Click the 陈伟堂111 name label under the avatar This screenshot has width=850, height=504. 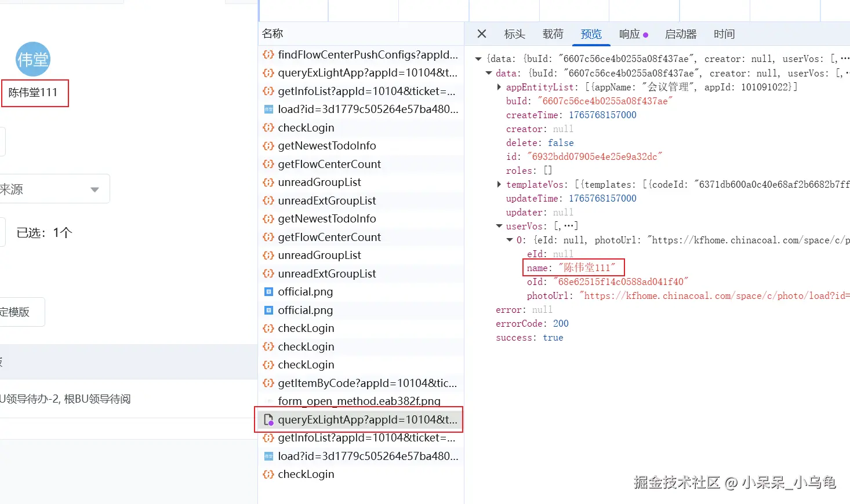33,93
